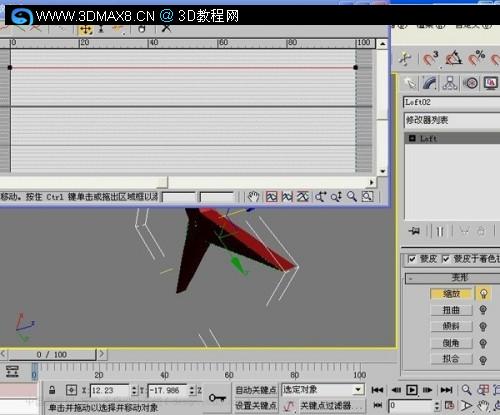The height and width of the screenshot is (415, 500).
Task: Select Zoom Region tool in curve editor
Action: 367,197
